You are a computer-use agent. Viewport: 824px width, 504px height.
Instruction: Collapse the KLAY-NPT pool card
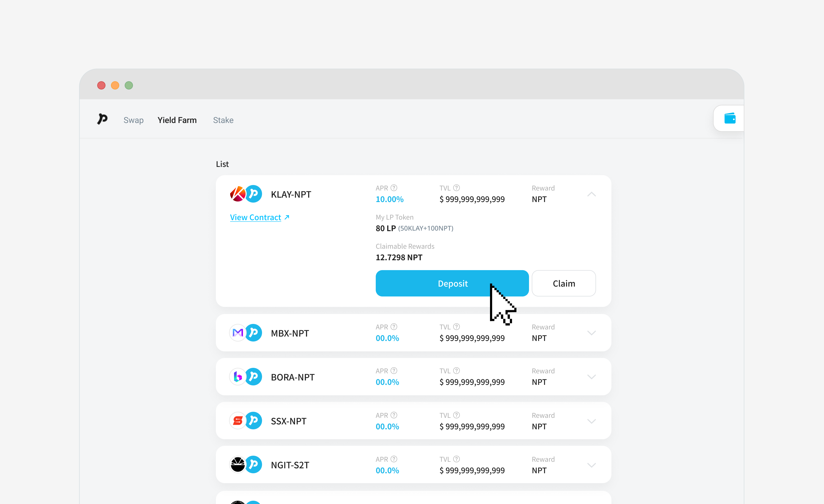592,194
